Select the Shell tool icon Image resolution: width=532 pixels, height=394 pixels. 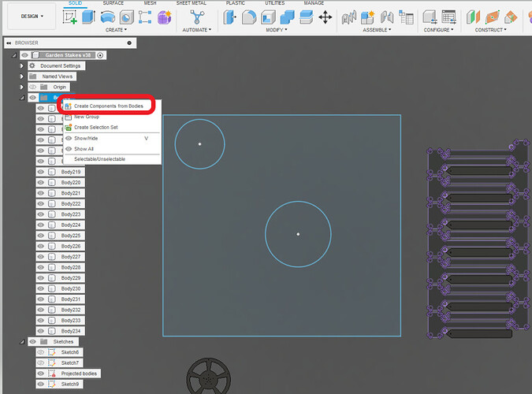[268, 17]
